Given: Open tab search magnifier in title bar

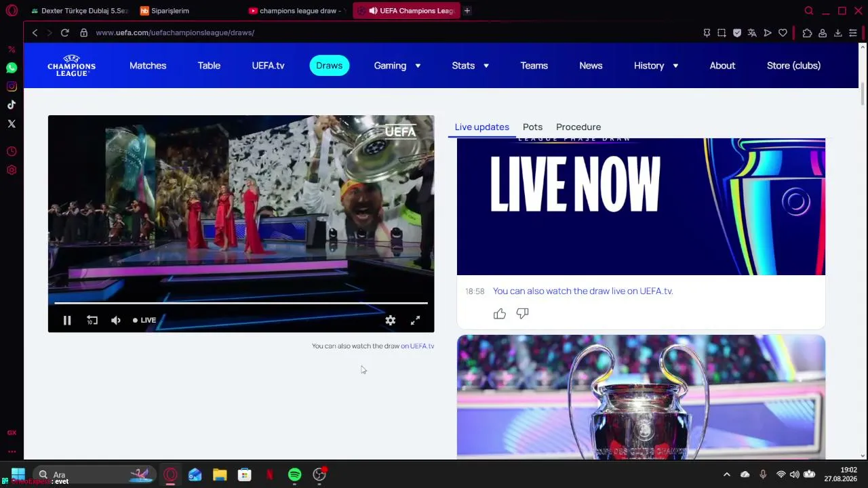Looking at the screenshot, I should 808,11.
